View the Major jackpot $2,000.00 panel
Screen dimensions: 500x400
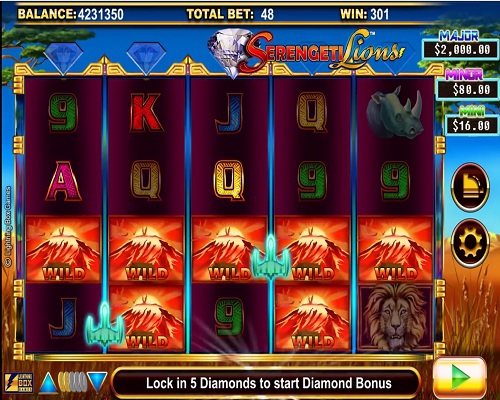461,45
